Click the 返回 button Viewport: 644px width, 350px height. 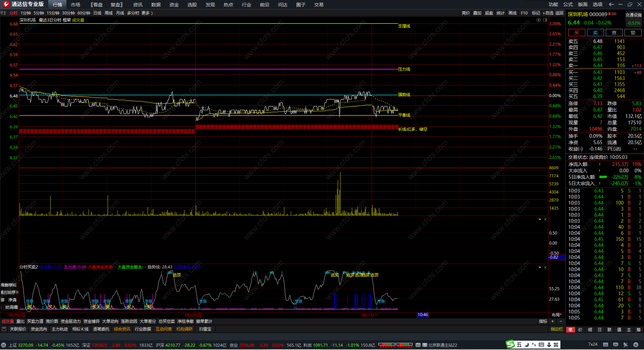(x=559, y=13)
